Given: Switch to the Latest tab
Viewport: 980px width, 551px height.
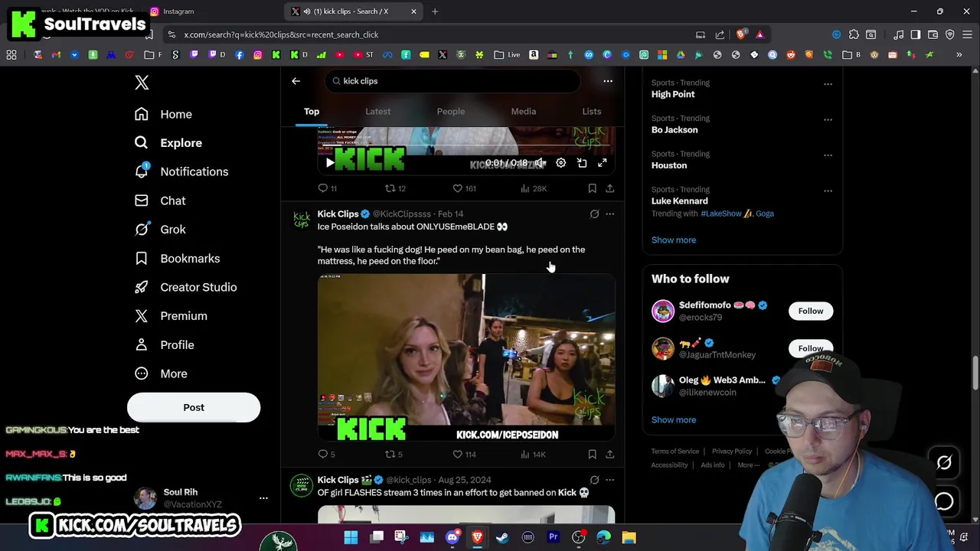Looking at the screenshot, I should coord(377,112).
